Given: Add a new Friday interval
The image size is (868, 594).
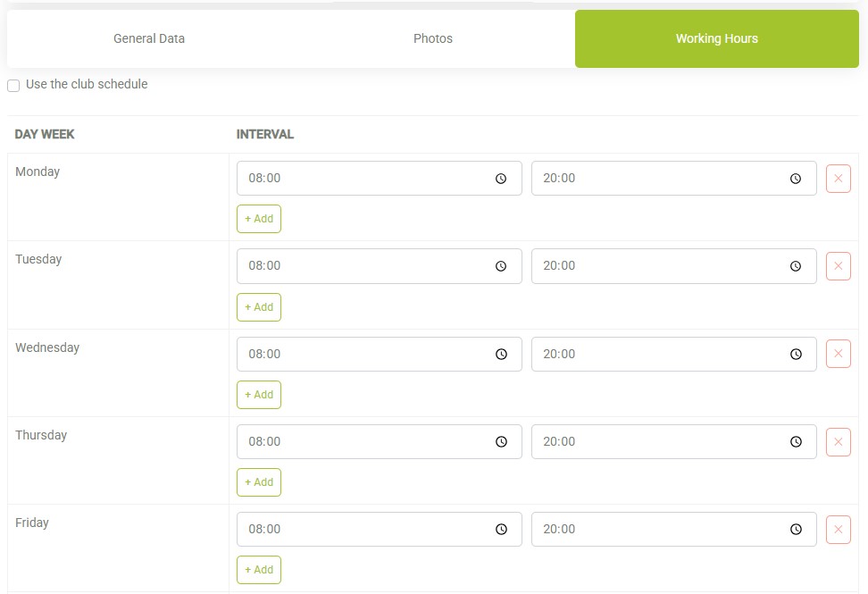Looking at the screenshot, I should point(259,570).
